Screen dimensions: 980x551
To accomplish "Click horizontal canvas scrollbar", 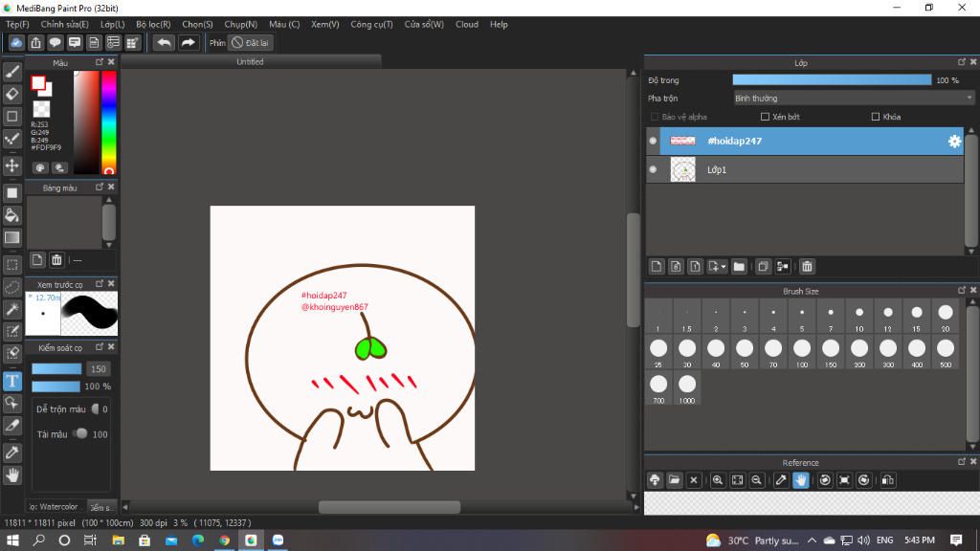I will pyautogui.click(x=390, y=507).
